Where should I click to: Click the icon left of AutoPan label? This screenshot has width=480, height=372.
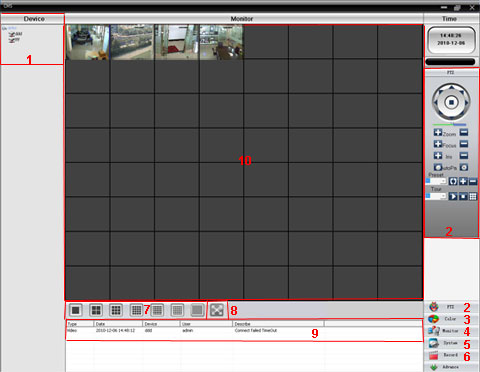pyautogui.click(x=438, y=167)
